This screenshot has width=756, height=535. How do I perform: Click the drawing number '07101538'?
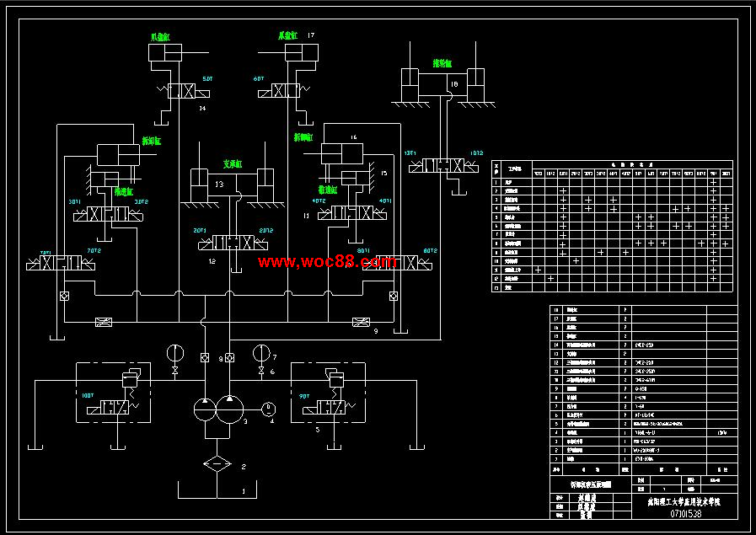coord(685,514)
